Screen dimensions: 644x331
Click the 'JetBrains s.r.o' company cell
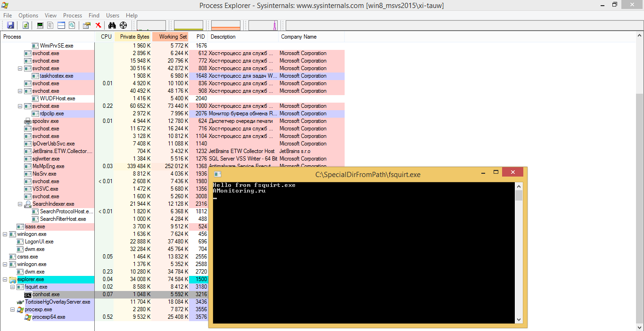tap(295, 151)
